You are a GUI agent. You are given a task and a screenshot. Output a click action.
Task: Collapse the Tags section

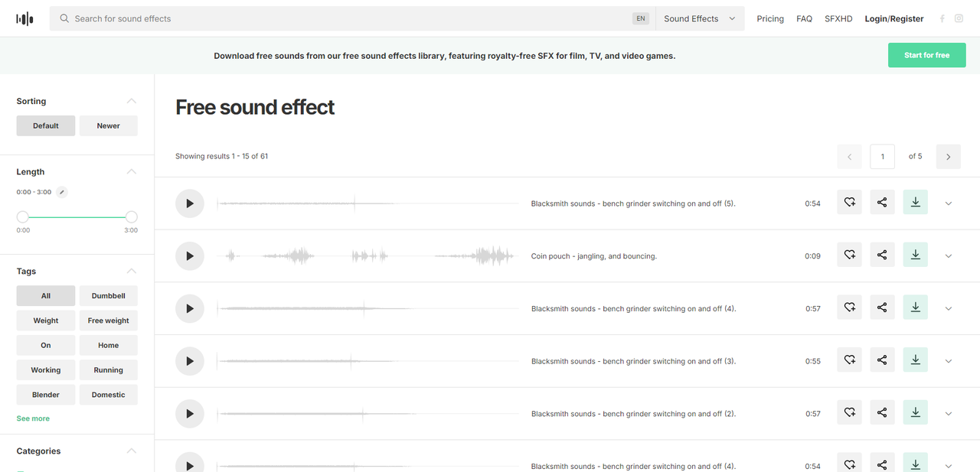pyautogui.click(x=132, y=271)
